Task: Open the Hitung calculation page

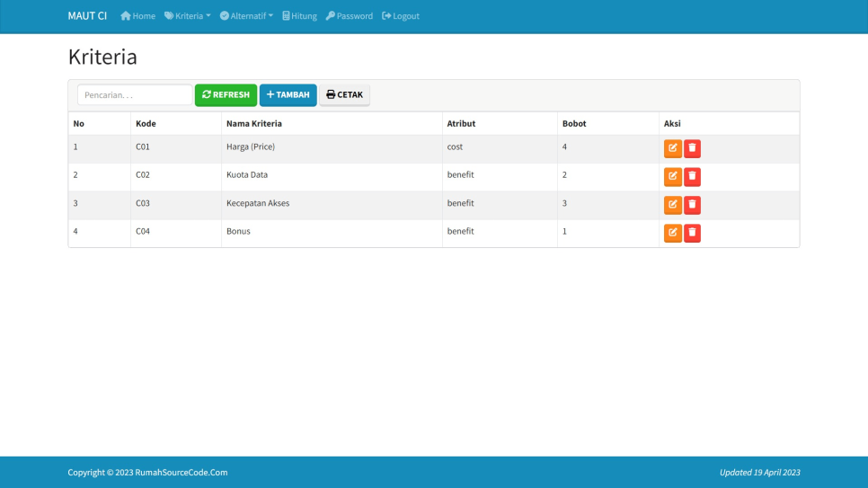Action: [x=299, y=16]
